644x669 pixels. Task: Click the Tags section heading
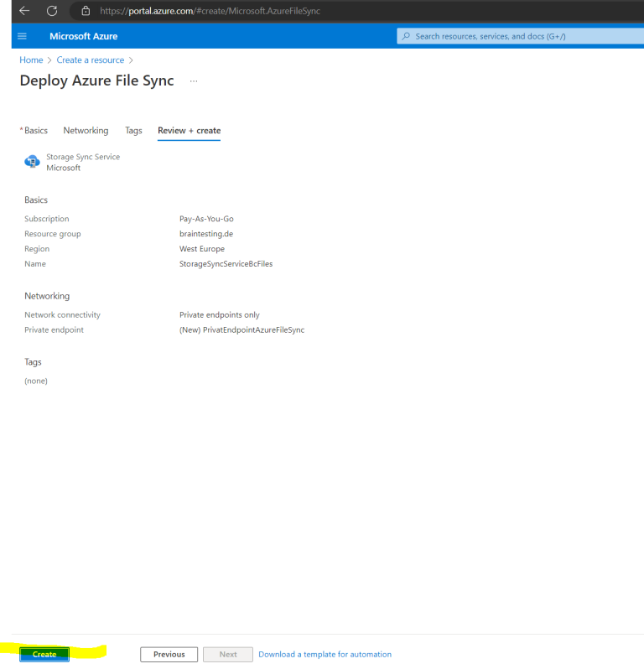pos(33,362)
